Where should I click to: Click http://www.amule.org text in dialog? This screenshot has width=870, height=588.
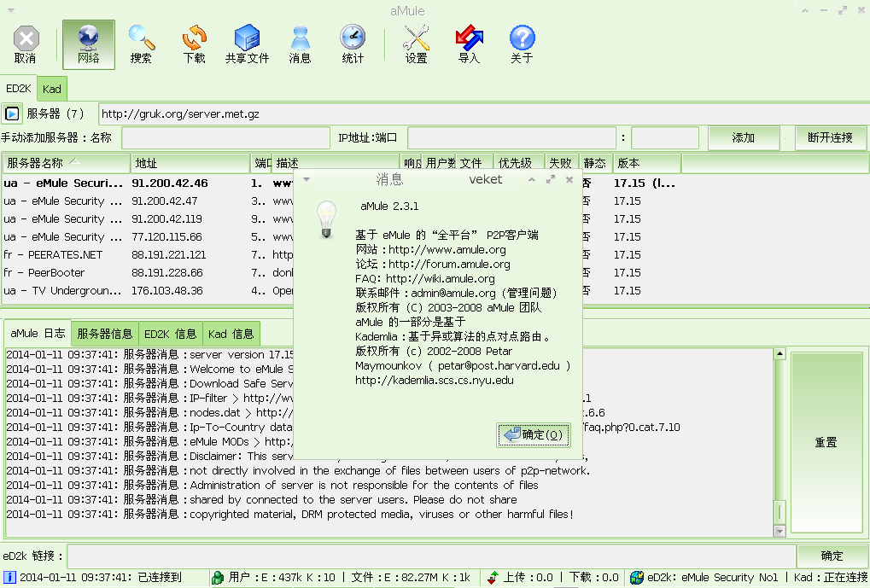(447, 249)
